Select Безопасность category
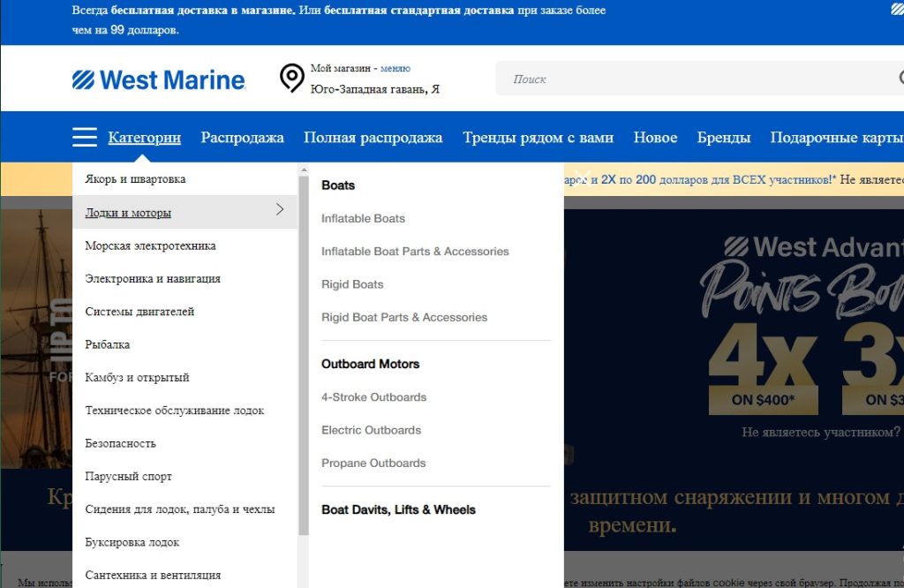904x588 pixels. click(120, 443)
